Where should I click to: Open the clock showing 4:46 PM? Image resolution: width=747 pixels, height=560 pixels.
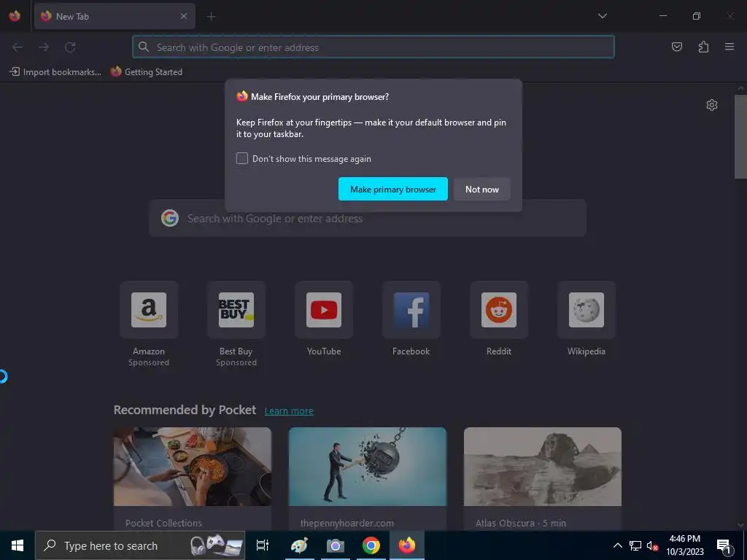(x=684, y=545)
